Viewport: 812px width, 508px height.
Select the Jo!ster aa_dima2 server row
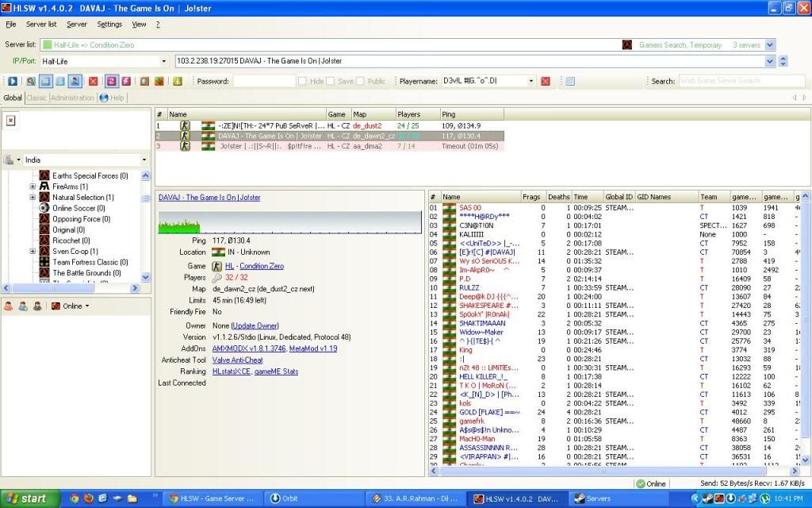click(x=329, y=146)
